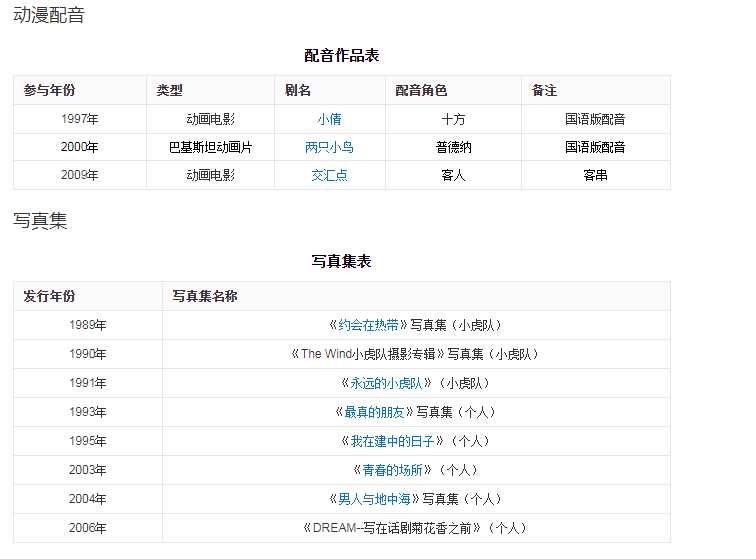Select the 写真集名称 column header
Viewport: 756px width, 559px height.
[205, 297]
